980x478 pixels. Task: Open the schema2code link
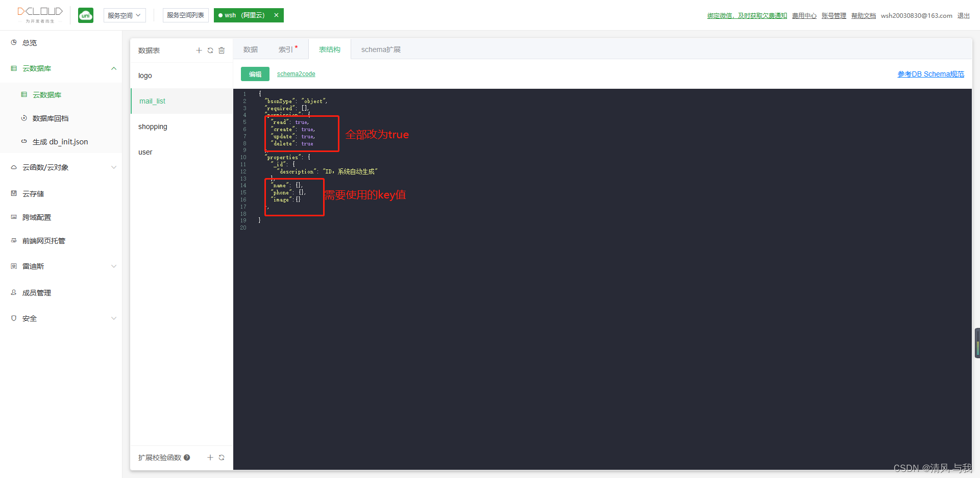click(296, 74)
